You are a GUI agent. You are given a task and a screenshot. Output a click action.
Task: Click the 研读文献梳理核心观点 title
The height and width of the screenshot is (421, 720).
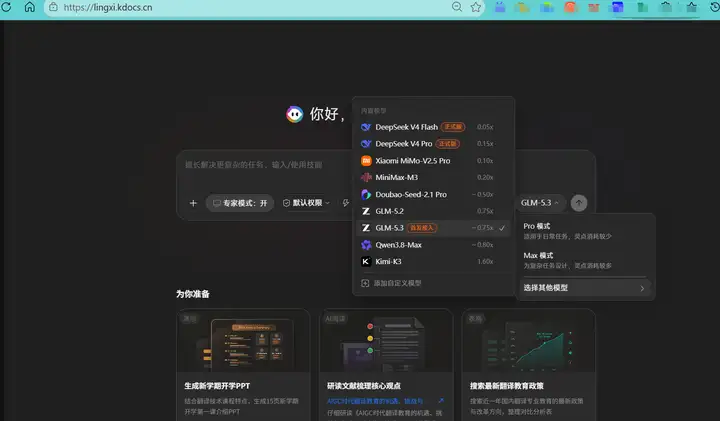pos(364,386)
